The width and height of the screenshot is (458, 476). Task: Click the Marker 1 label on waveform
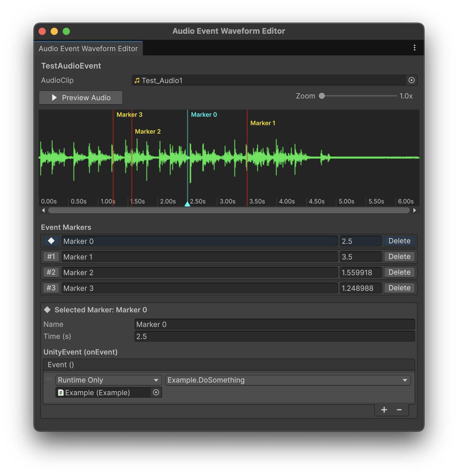263,123
